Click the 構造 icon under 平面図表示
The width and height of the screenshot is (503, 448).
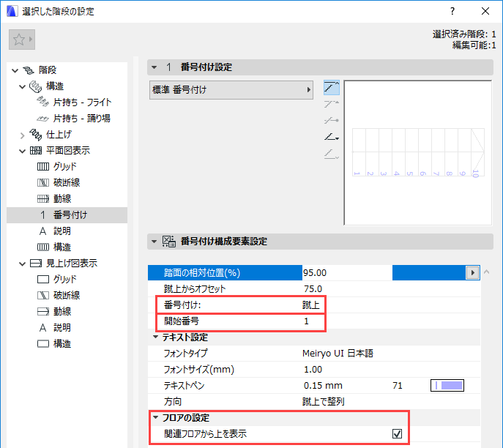[43, 247]
